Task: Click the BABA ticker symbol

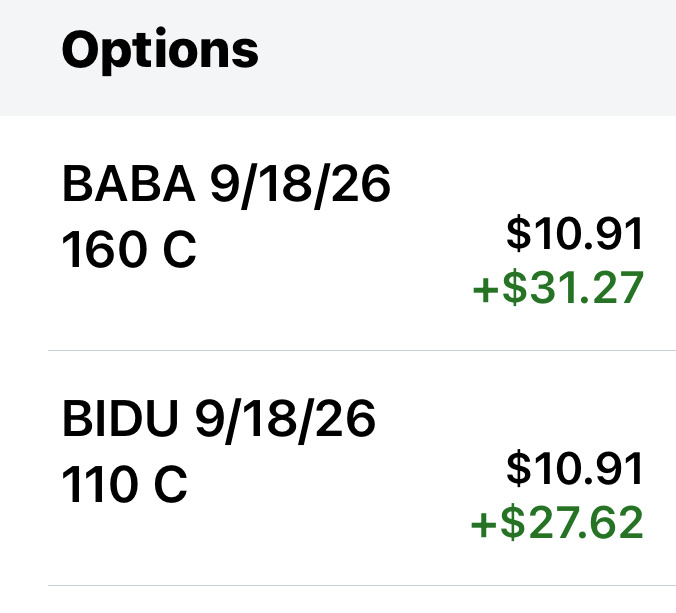Action: [x=130, y=186]
